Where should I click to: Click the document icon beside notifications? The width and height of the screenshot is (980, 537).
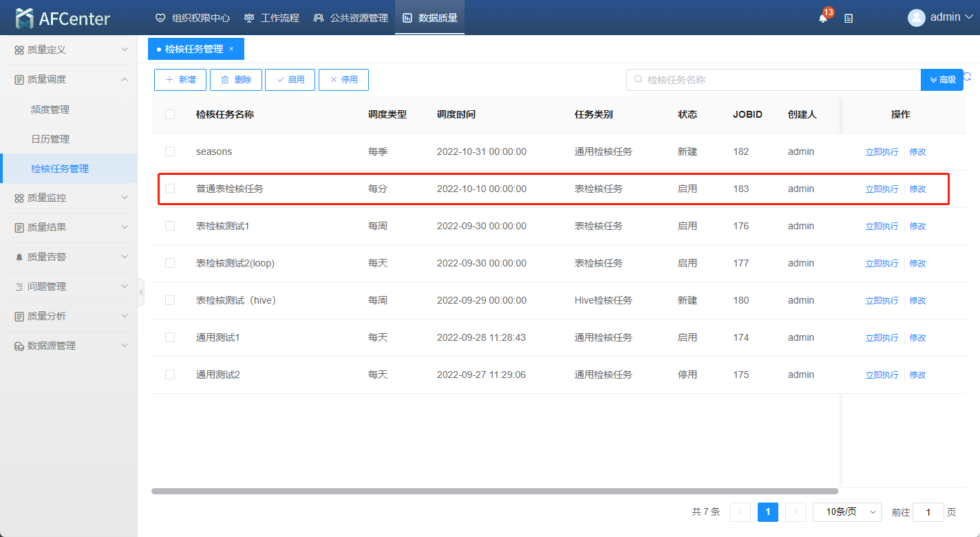pos(849,19)
